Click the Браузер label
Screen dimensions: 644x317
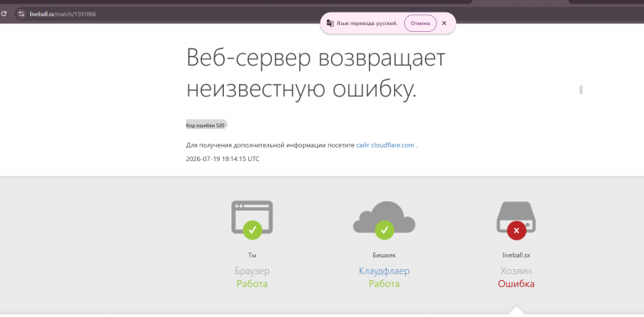coord(252,271)
